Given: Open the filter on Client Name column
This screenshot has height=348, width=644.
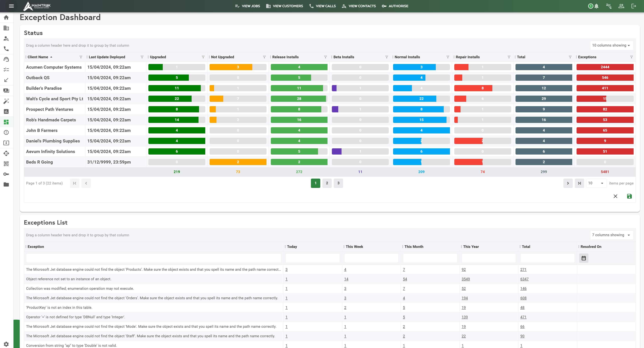Looking at the screenshot, I should point(81,57).
